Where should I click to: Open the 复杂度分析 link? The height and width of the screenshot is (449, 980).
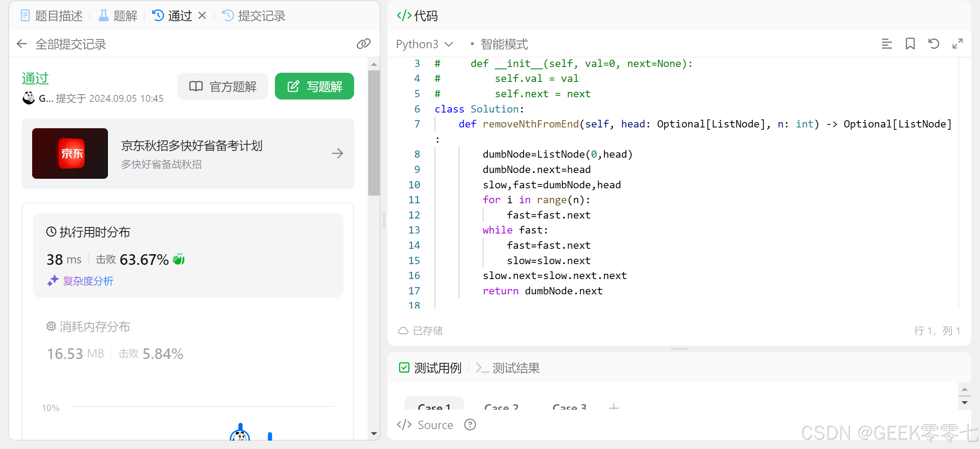88,281
